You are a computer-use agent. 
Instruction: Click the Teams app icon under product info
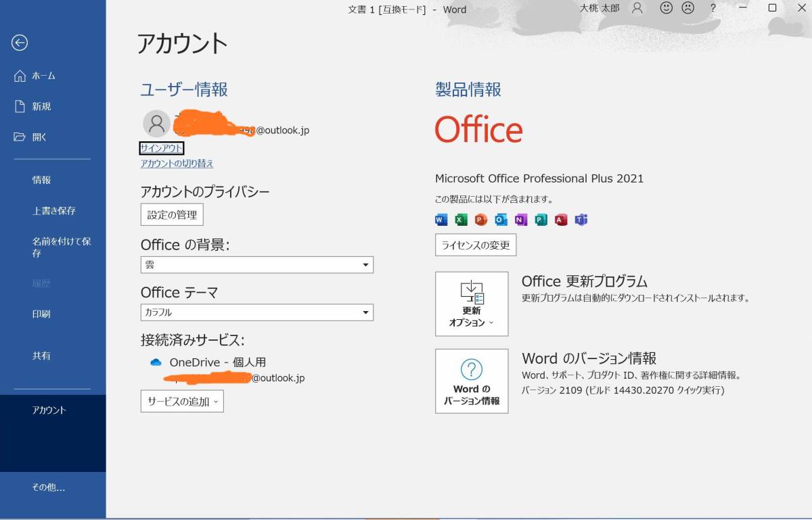pos(581,219)
